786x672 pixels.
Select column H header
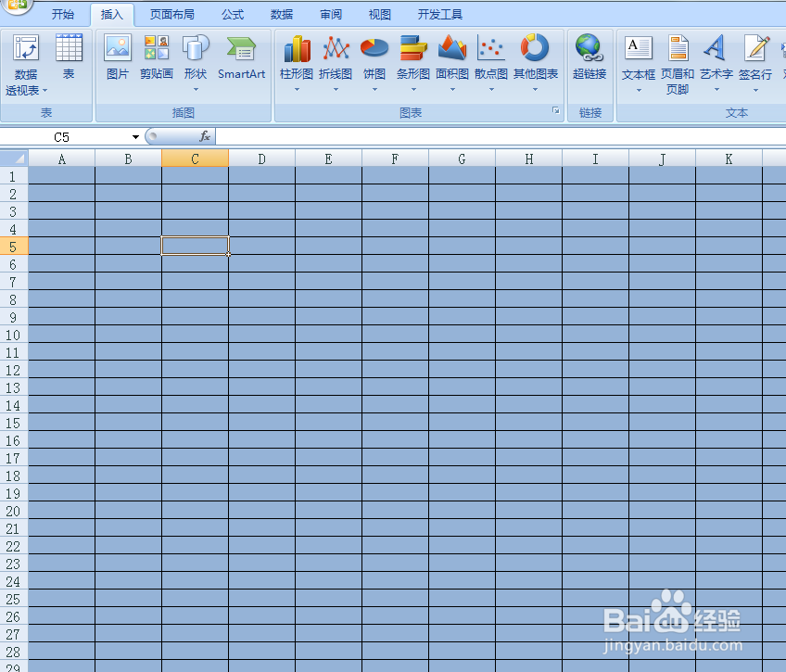(529, 158)
